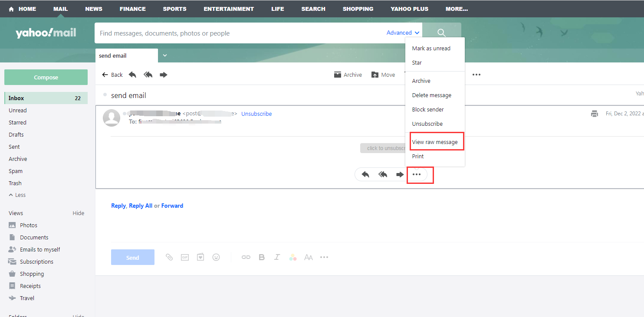Viewport: 644px width, 317px height.
Task: Collapse the folder list with Less
Action: [x=17, y=195]
